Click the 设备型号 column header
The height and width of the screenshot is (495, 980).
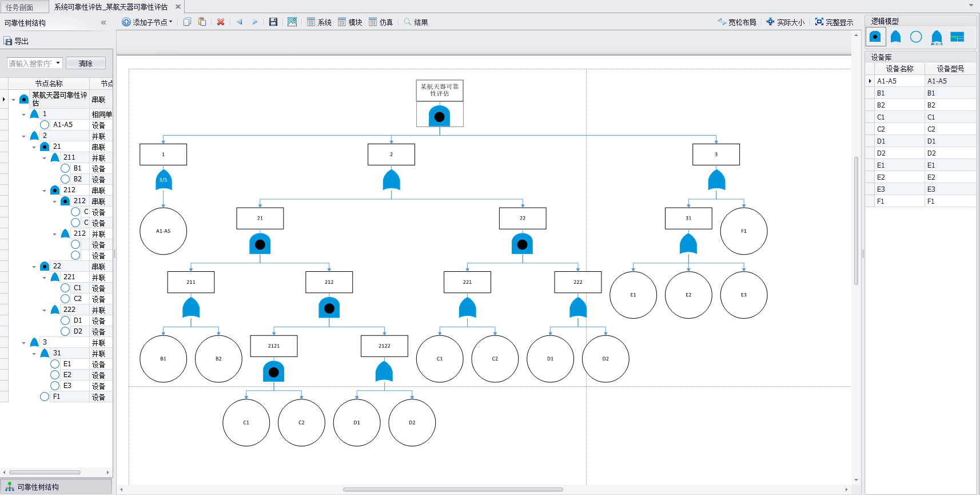point(950,69)
